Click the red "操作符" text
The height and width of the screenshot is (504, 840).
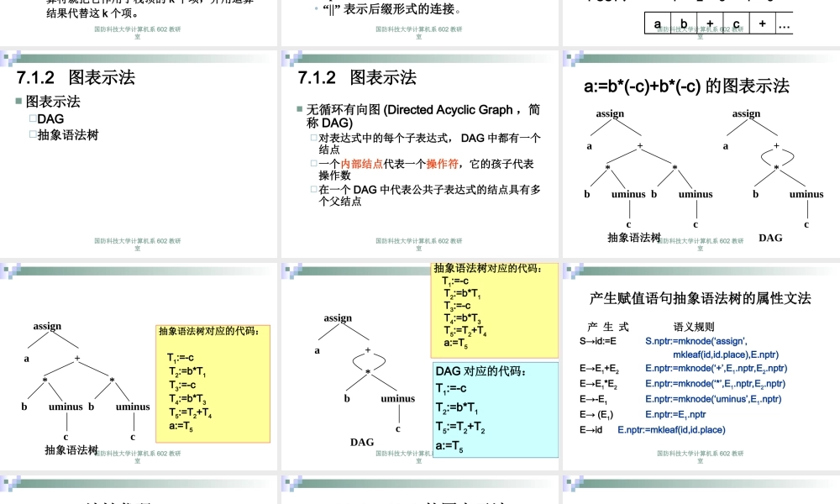pyautogui.click(x=441, y=164)
